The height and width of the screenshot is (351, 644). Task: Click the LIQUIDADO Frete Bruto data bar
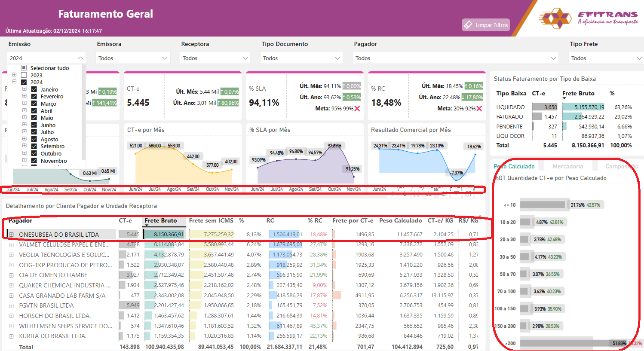[583, 107]
